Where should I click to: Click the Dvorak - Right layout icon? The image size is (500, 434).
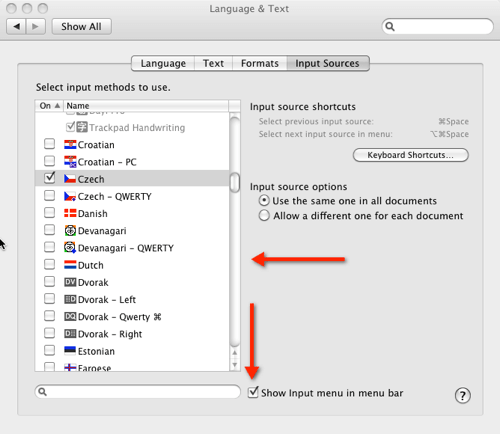tap(70, 334)
